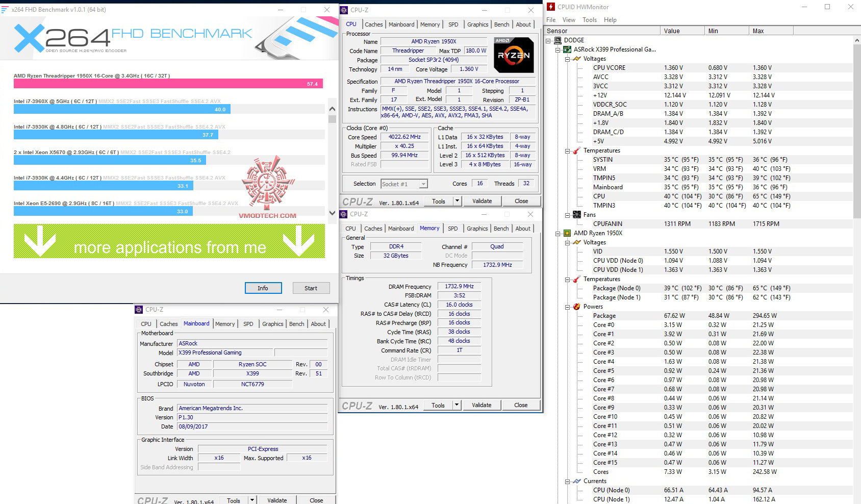861x504 pixels.
Task: Click the CPUID HWMonitor flame icon
Action: pos(551,7)
